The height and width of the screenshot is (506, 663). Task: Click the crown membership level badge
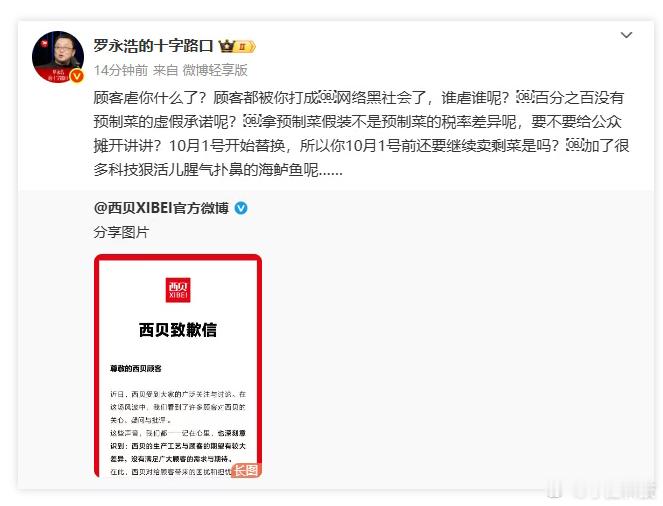237,46
